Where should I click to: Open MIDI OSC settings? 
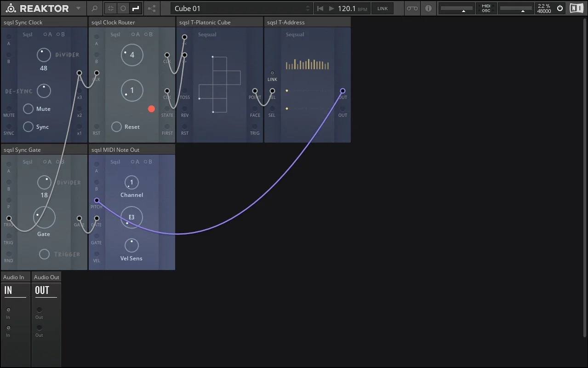coord(486,8)
